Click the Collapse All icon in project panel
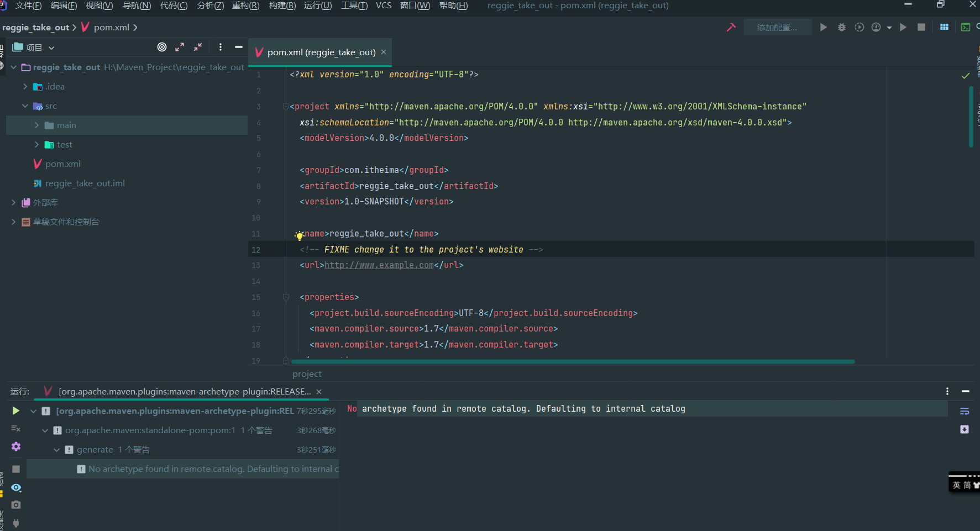Screen dimensions: 980x531 click(x=198, y=47)
